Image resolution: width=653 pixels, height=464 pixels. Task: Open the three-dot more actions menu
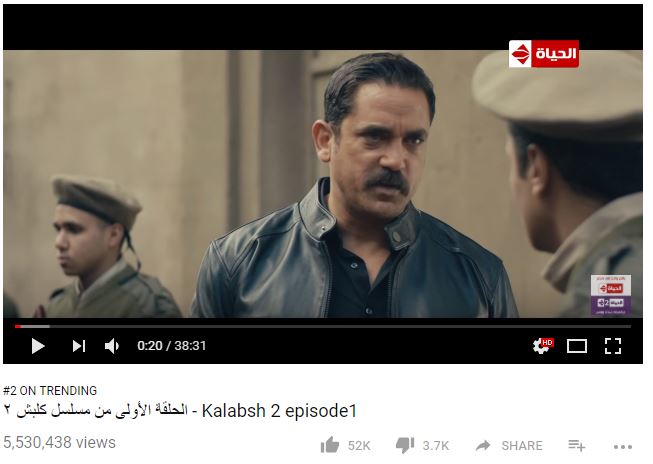click(623, 447)
